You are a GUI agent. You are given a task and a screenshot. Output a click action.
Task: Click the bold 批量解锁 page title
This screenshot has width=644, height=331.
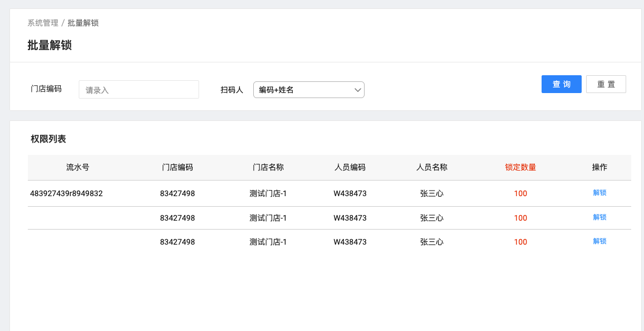pos(50,45)
